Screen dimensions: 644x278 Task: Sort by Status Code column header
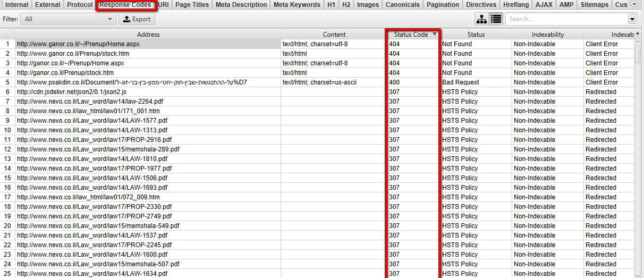point(411,35)
